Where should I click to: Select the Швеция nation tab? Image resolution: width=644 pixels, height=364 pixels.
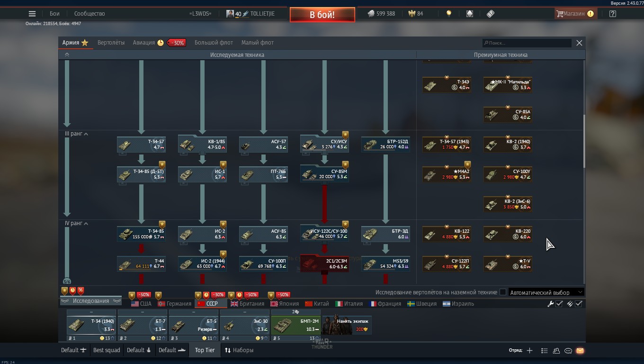(422, 304)
